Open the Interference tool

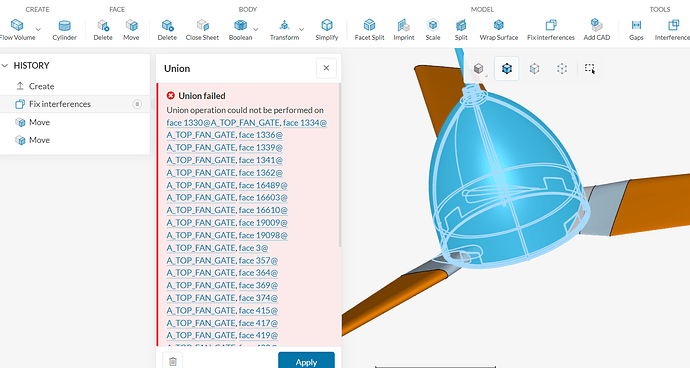point(672,29)
